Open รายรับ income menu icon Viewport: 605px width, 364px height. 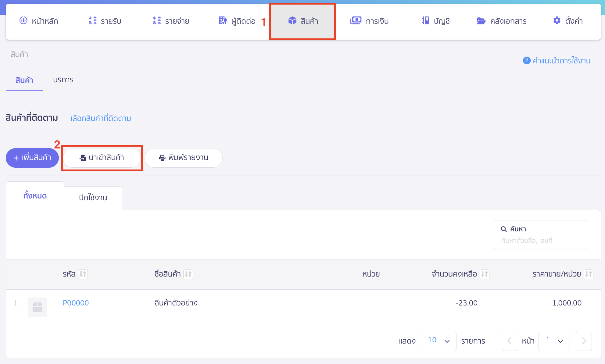[92, 20]
